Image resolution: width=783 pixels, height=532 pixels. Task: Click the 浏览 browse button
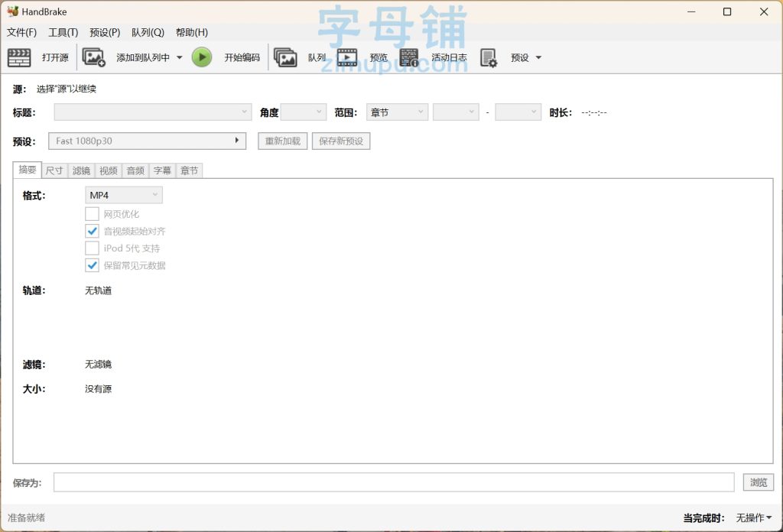pyautogui.click(x=759, y=482)
